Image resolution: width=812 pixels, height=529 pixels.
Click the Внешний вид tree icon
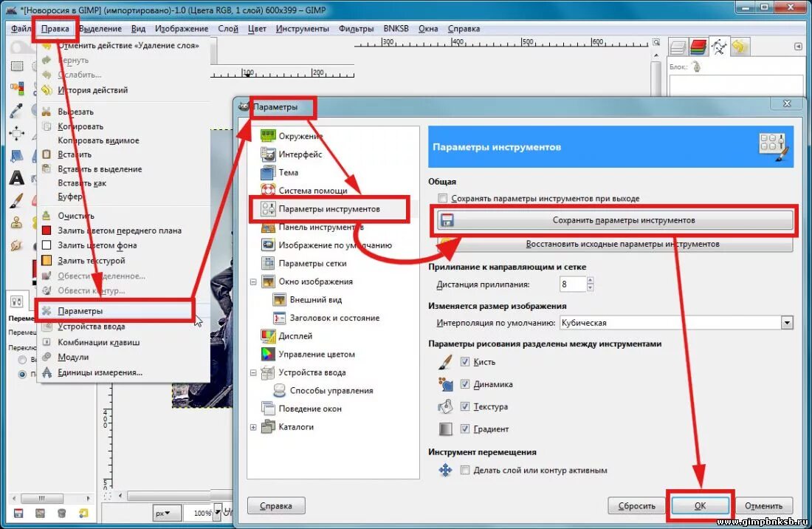(279, 299)
